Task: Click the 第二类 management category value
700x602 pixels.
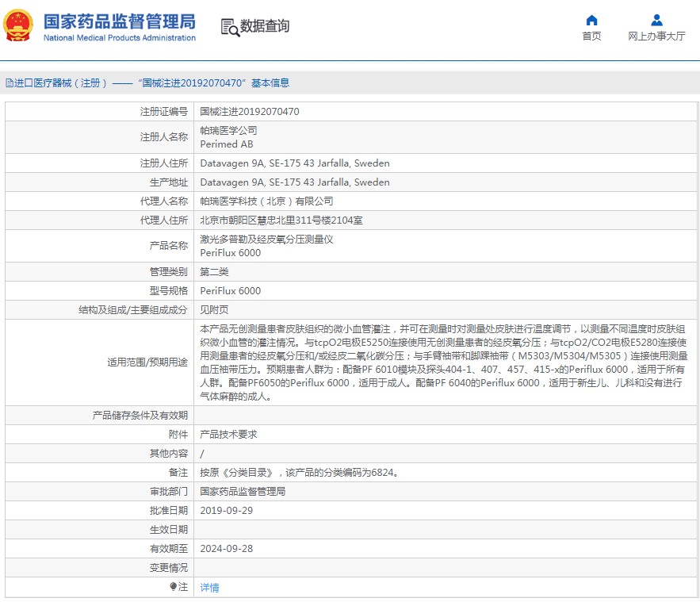Action: (x=214, y=272)
